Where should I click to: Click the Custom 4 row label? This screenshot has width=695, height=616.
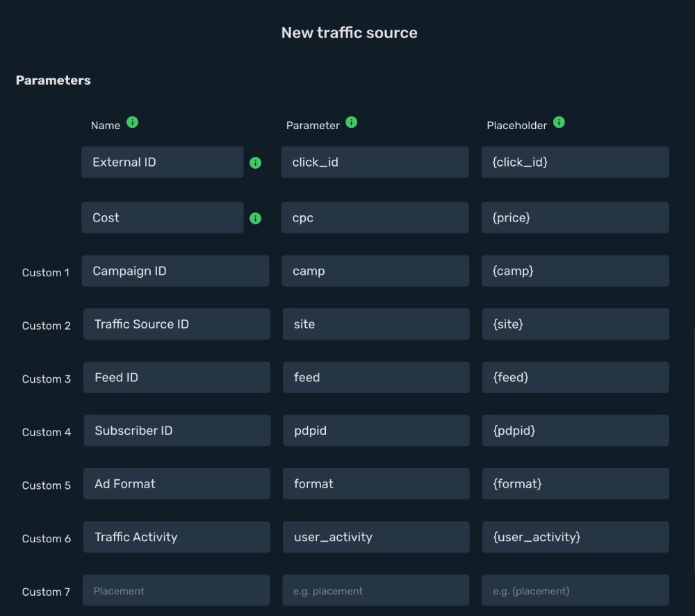coord(47,432)
